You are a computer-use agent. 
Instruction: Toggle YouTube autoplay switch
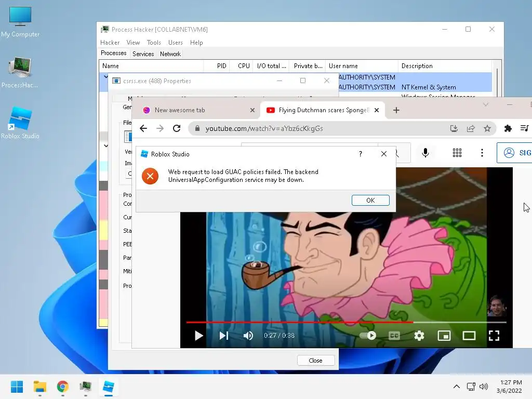[x=368, y=336]
